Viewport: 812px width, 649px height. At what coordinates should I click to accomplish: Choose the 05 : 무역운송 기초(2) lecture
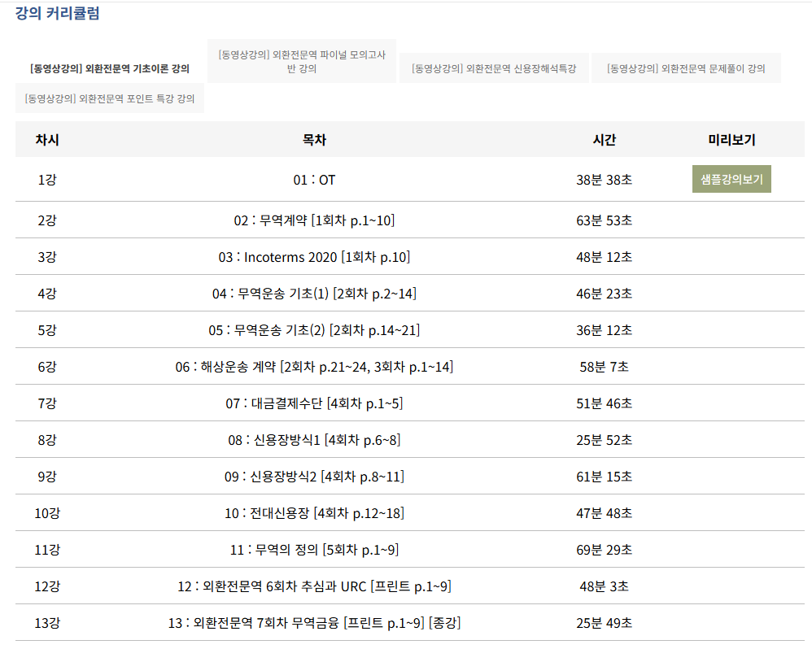[x=314, y=330]
